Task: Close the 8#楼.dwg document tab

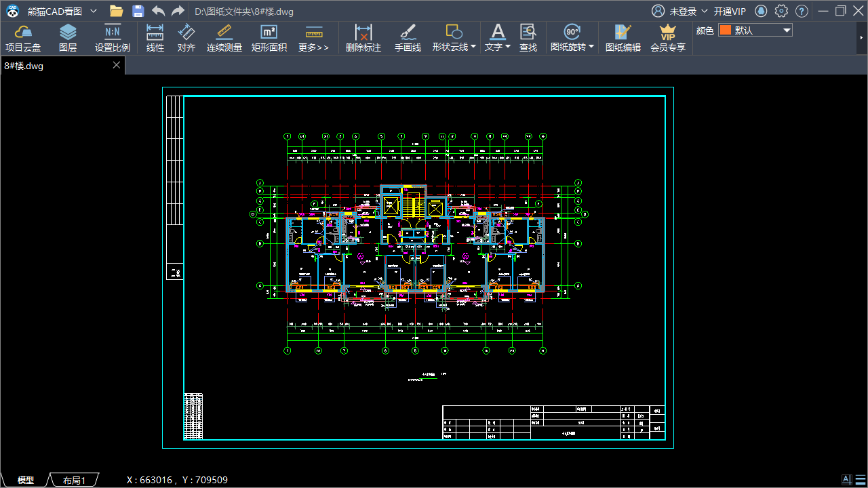Action: (x=116, y=65)
